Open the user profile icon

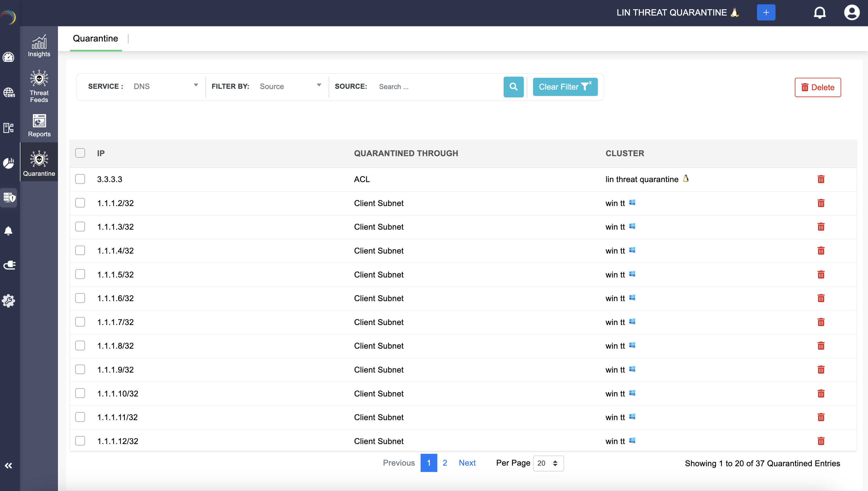tap(852, 12)
